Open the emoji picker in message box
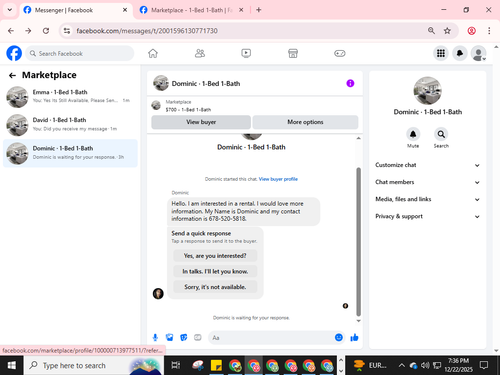This screenshot has width=500, height=375. point(339,338)
